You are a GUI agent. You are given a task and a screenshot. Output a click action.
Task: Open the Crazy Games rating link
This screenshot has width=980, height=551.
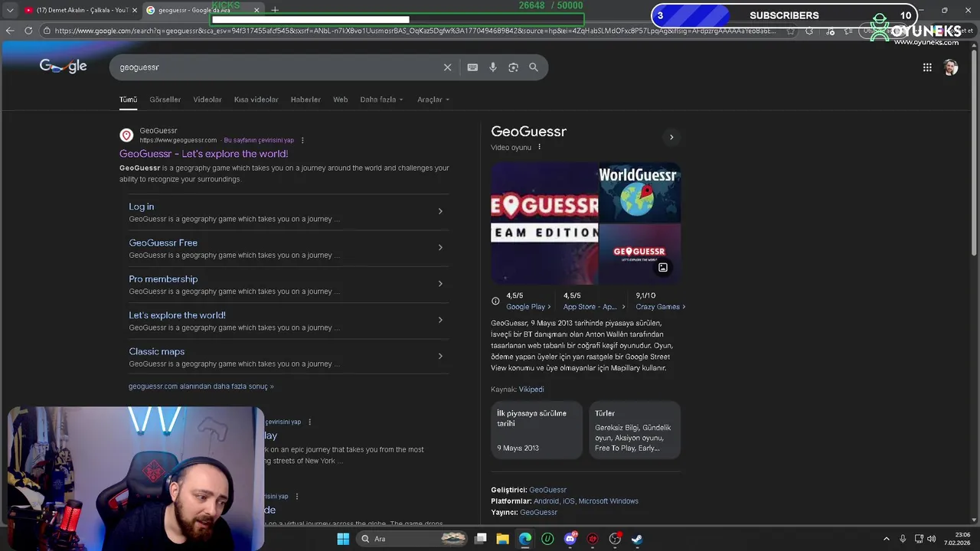point(660,307)
